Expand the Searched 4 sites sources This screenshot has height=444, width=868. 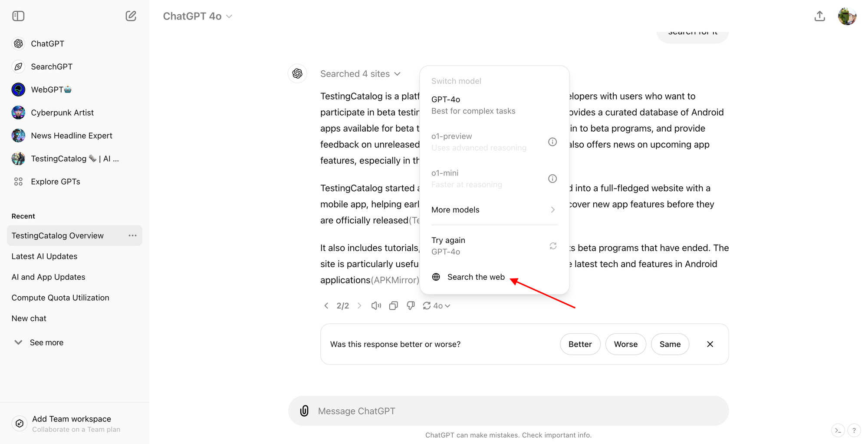click(360, 74)
